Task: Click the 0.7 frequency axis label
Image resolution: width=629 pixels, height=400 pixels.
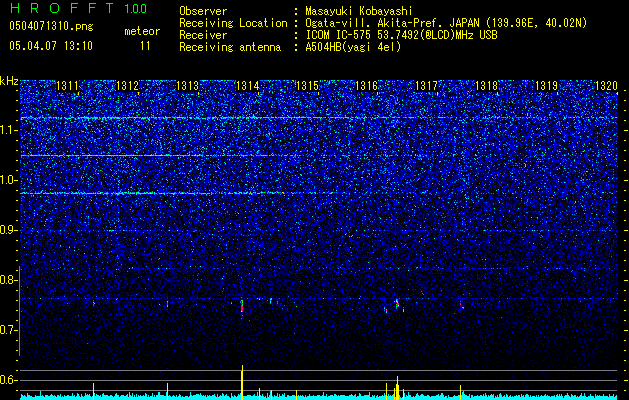Action: point(8,330)
